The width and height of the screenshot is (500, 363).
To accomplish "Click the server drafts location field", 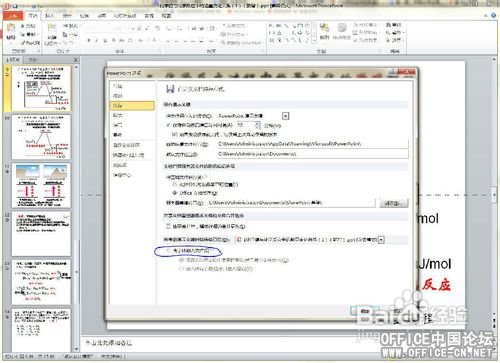I will tap(291, 203).
